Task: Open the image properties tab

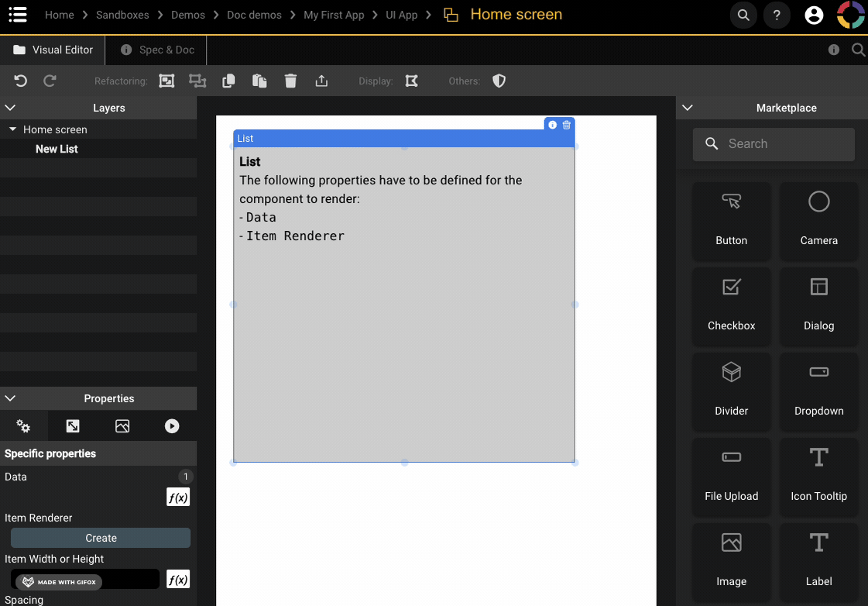Action: point(122,426)
